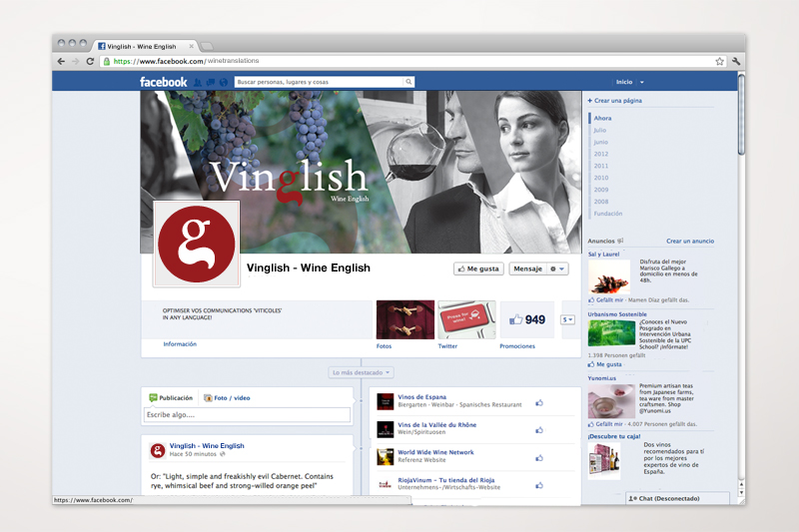Click the Facebook logo
Viewport: 799px width, 532px height.
(164, 82)
